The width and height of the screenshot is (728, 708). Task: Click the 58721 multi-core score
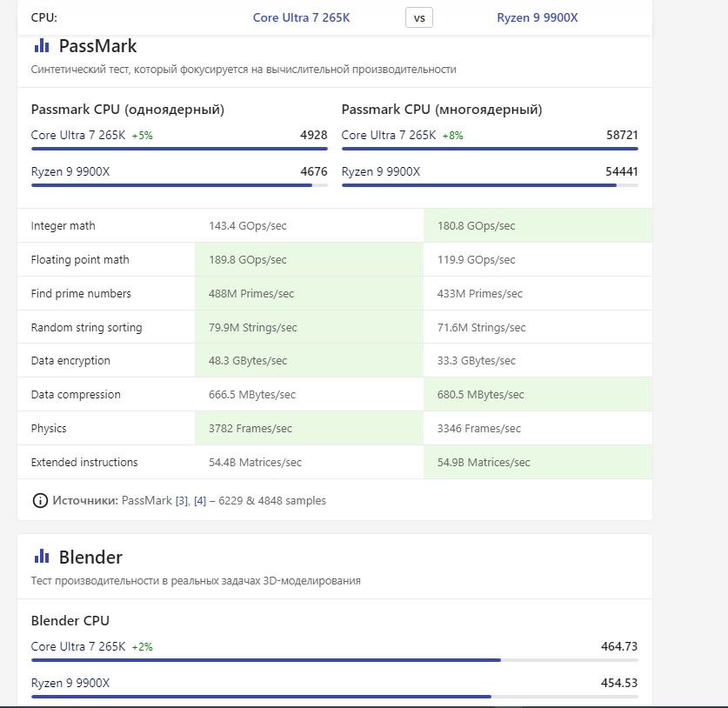click(622, 135)
